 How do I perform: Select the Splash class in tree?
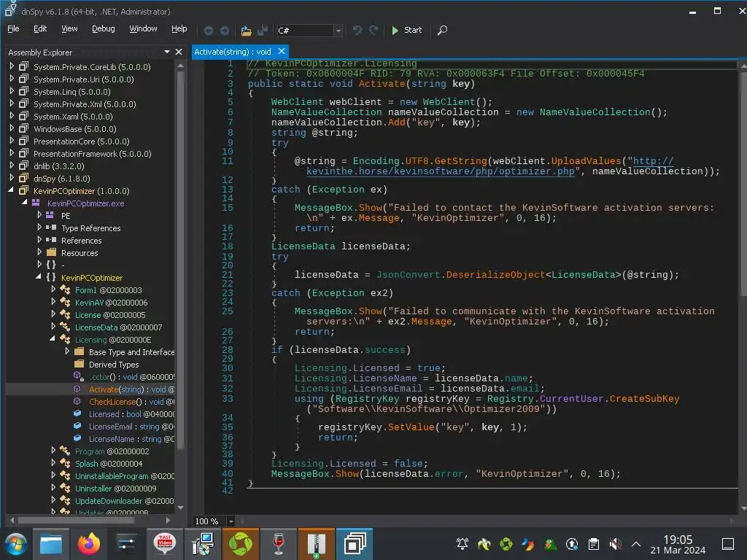point(109,463)
